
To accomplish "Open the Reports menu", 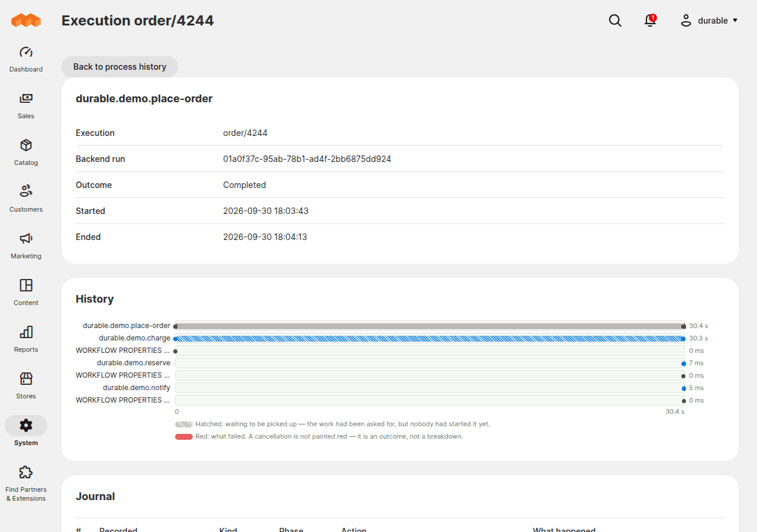I will [x=26, y=339].
